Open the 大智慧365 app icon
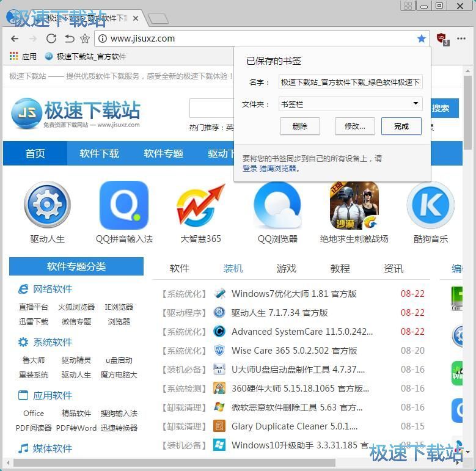This screenshot has width=476, height=471. pyautogui.click(x=200, y=205)
